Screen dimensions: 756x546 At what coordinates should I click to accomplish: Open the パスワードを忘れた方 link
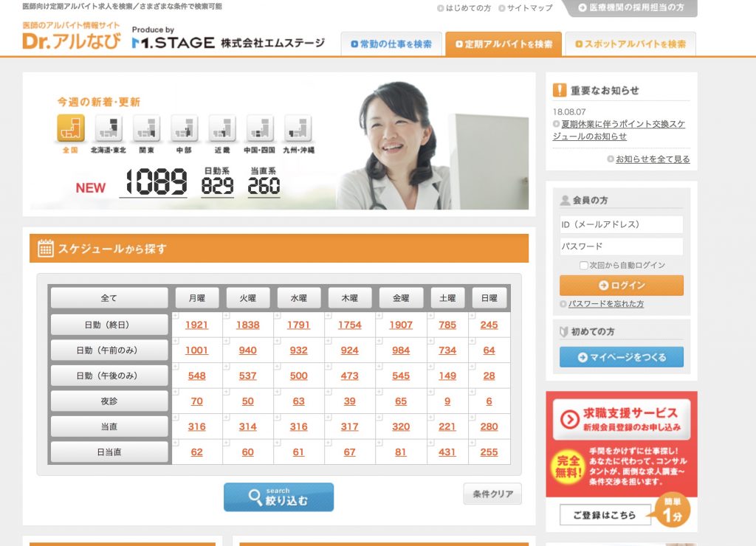(x=605, y=304)
